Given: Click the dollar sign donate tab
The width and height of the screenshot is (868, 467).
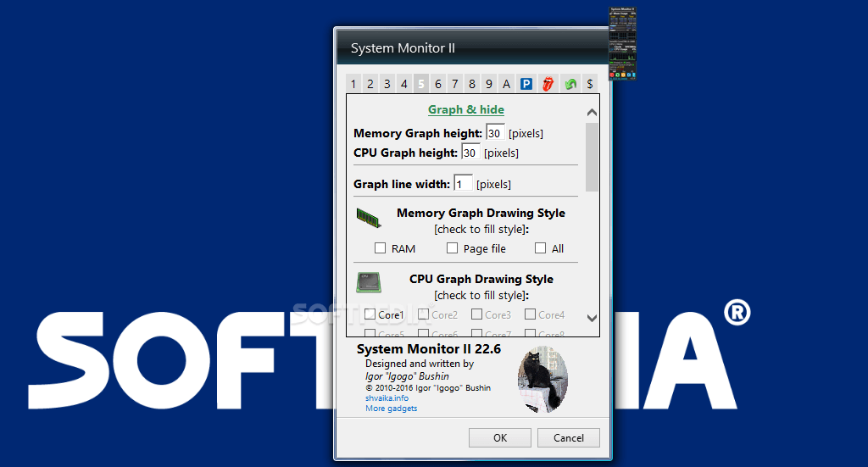Looking at the screenshot, I should pos(590,84).
